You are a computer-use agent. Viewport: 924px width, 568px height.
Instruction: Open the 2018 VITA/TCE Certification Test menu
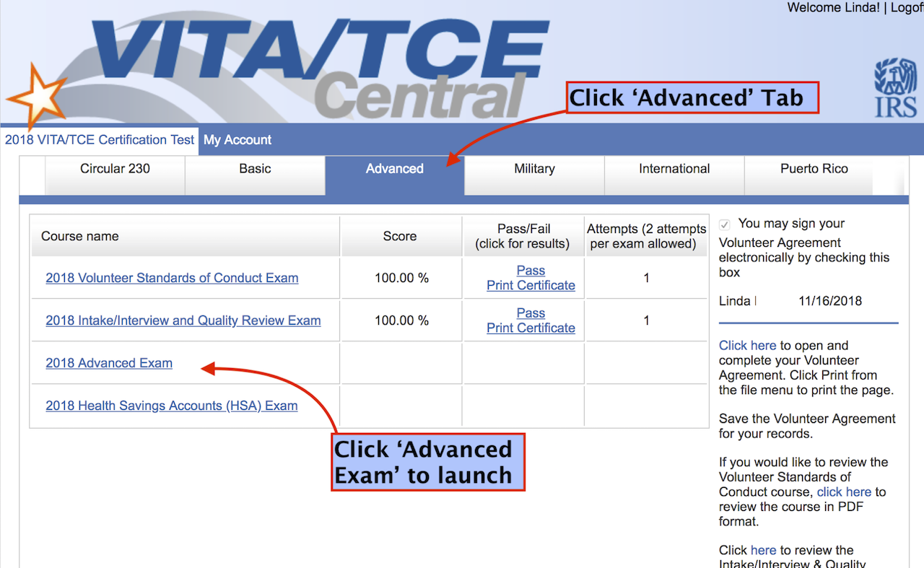[100, 140]
